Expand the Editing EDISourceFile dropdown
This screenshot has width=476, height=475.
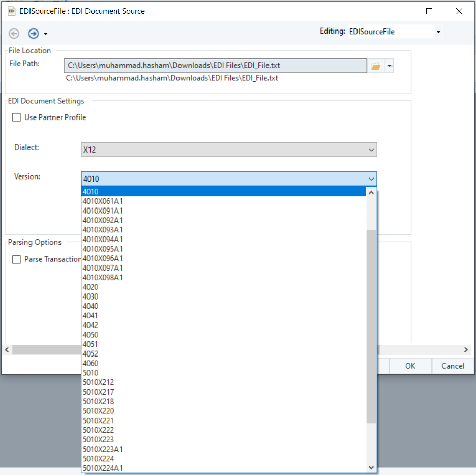tap(438, 32)
